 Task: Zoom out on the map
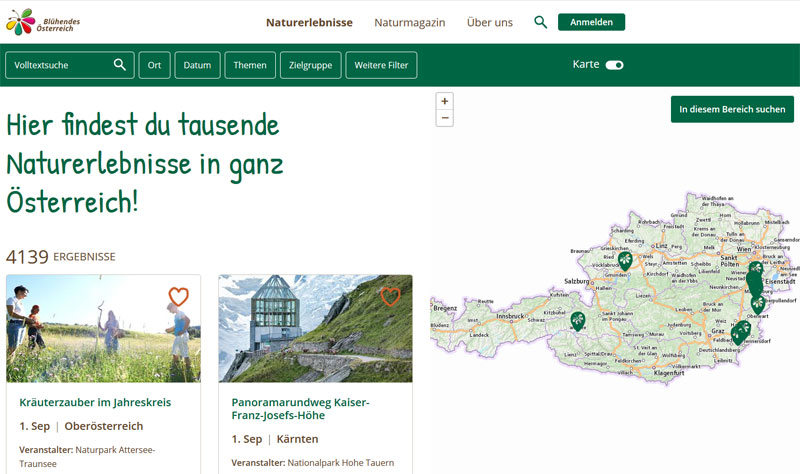pos(445,118)
